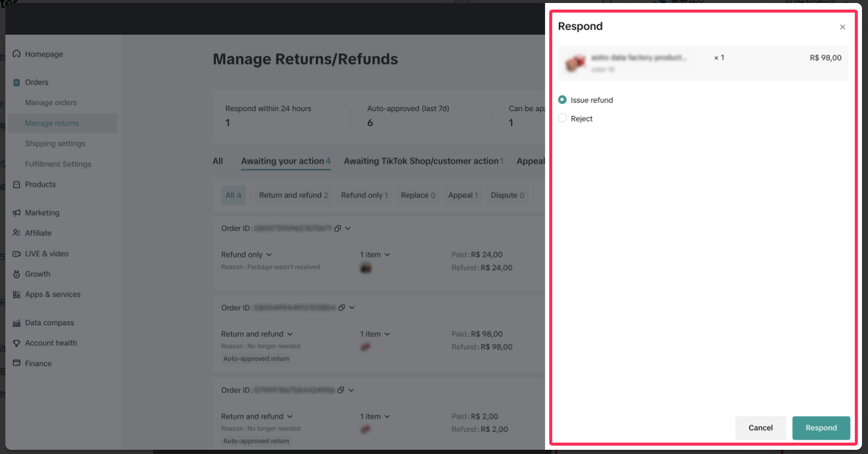Expand the Refund only type dropdown
868x454 pixels.
coord(269,255)
